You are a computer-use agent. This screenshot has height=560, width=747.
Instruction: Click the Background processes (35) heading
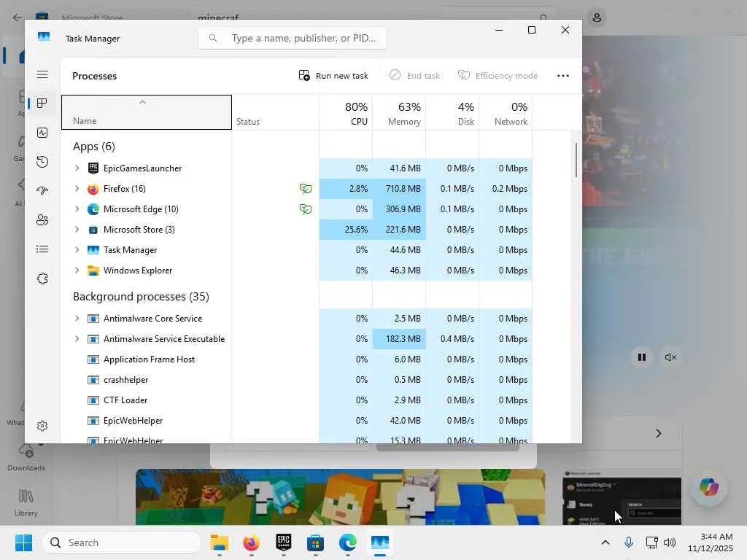tap(141, 297)
